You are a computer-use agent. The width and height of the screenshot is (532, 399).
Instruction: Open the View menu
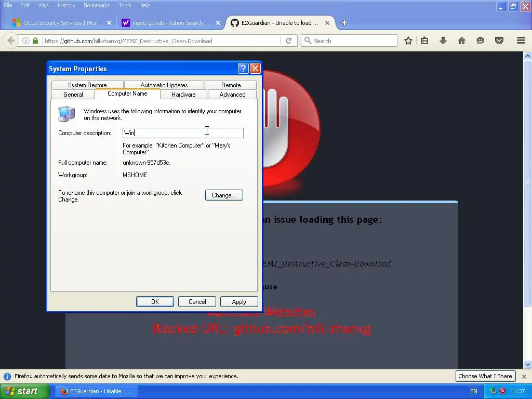[x=44, y=5]
